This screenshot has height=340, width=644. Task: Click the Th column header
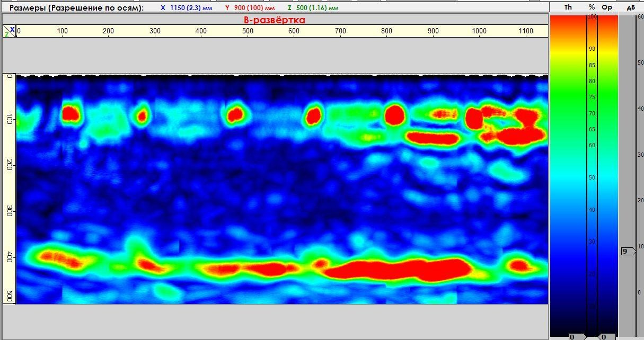coord(568,7)
